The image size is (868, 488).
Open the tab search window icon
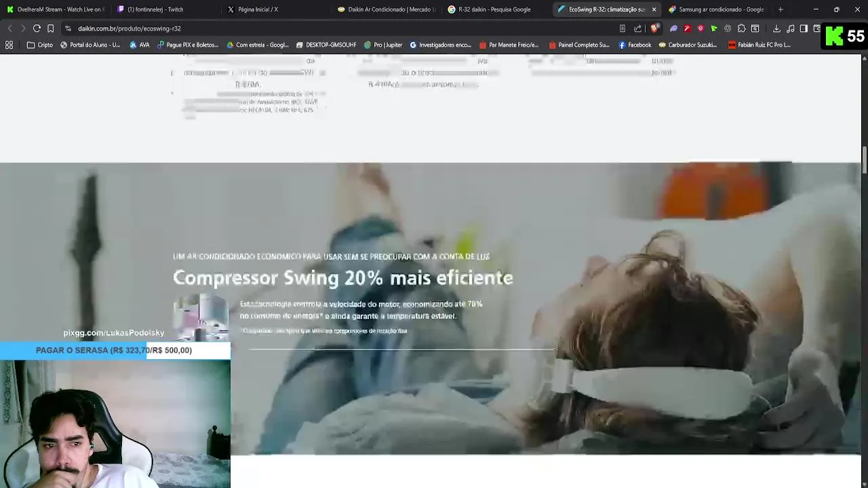point(755,28)
